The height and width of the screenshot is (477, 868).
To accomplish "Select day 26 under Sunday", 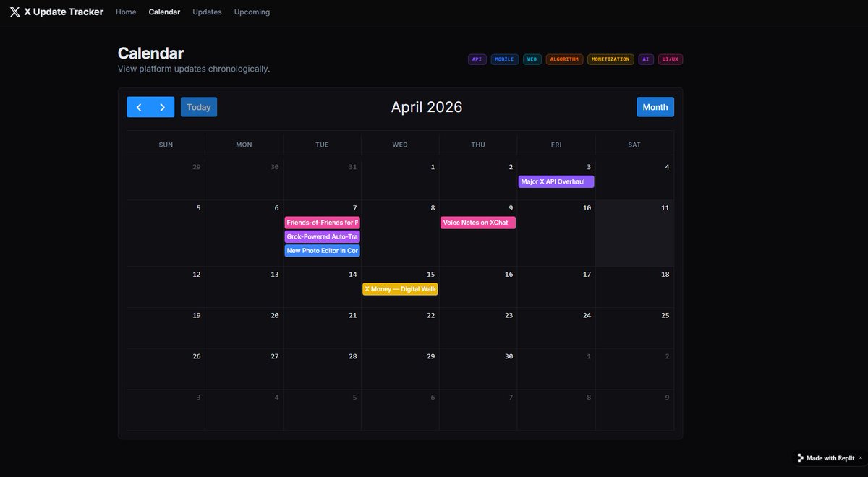I will (196, 357).
